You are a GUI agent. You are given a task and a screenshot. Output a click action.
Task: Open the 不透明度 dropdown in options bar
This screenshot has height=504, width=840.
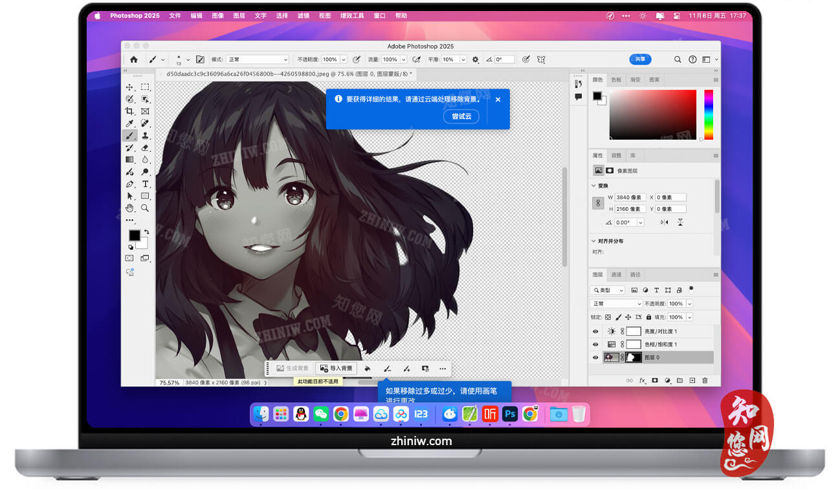click(x=344, y=60)
